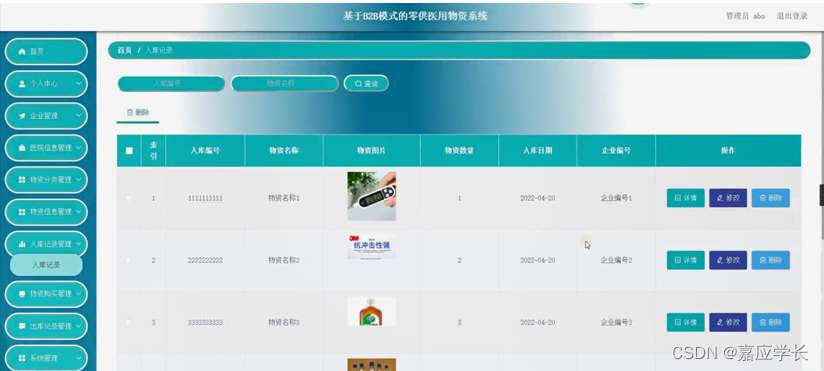Click 修改 for 物资名称3 row
This screenshot has height=371, width=824.
point(728,322)
